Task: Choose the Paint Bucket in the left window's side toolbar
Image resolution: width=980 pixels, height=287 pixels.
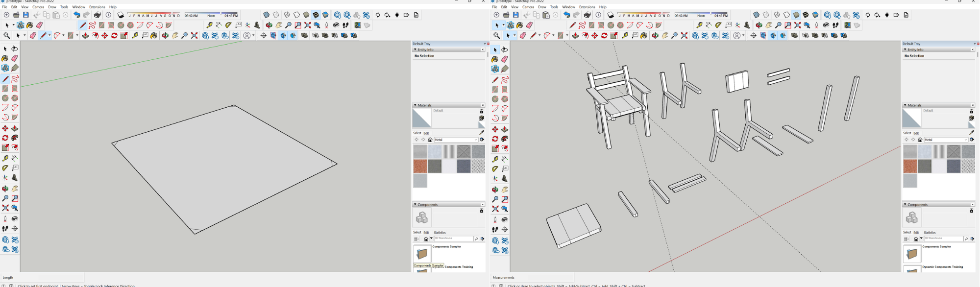Action: pos(5,58)
